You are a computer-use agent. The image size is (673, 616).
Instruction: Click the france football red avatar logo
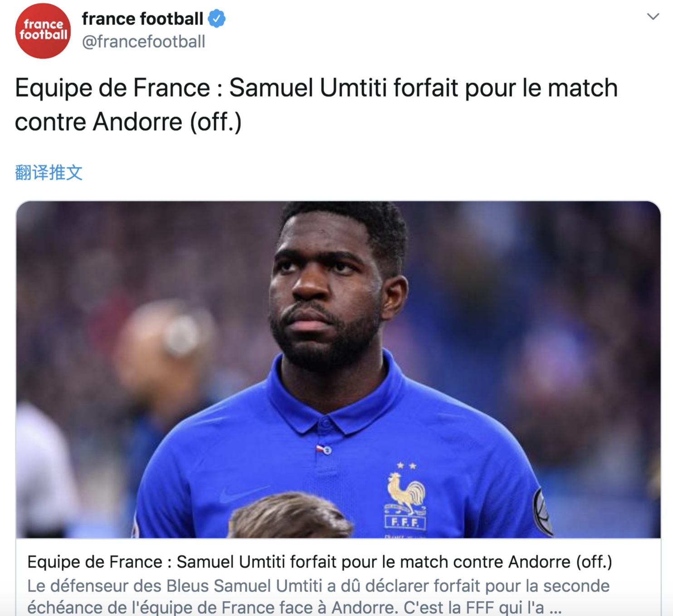43,31
